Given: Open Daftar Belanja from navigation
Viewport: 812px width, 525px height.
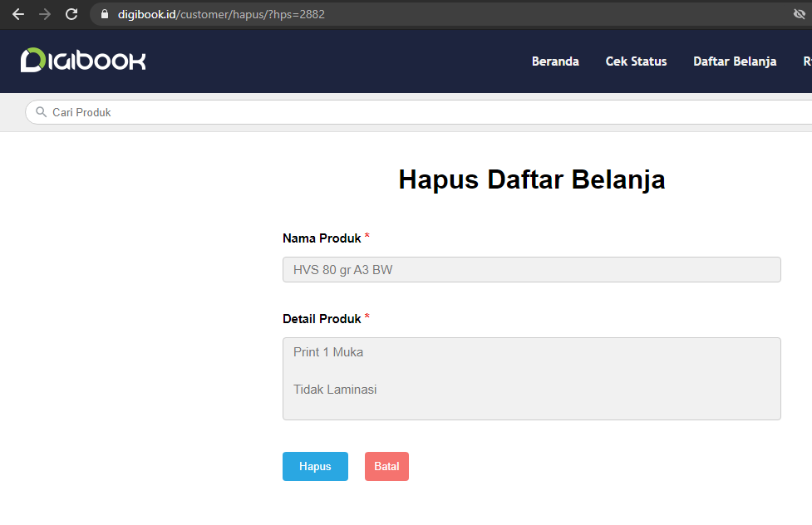Looking at the screenshot, I should pos(735,61).
